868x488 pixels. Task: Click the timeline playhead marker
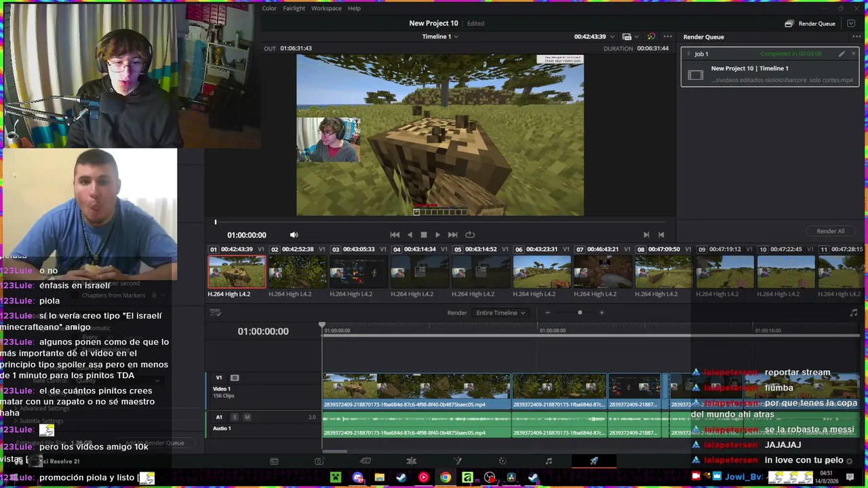[x=322, y=326]
